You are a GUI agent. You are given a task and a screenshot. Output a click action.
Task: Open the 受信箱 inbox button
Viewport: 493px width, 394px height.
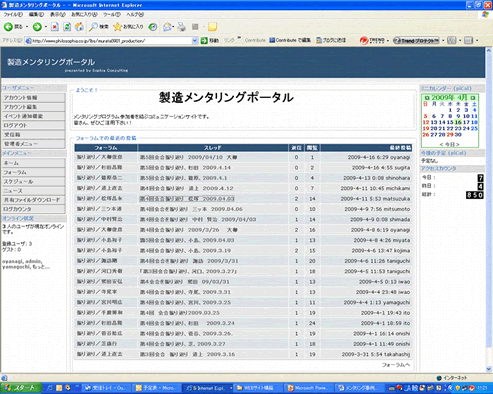(x=33, y=135)
